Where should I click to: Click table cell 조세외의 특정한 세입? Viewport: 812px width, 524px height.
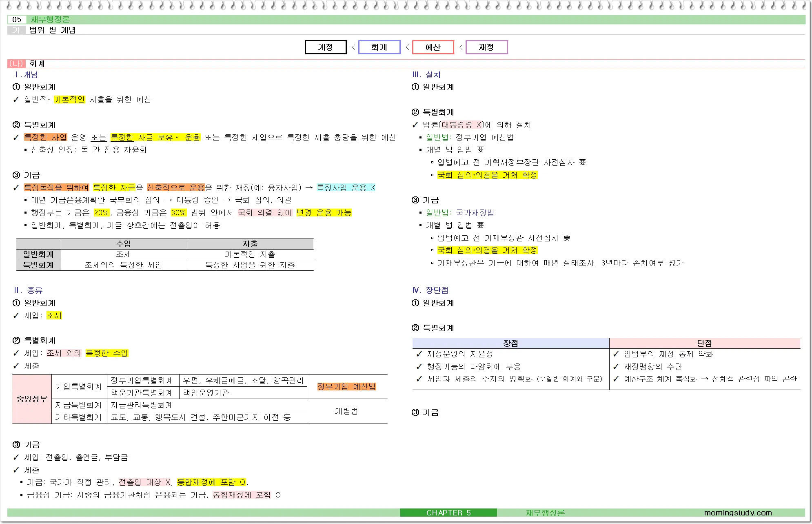coord(124,265)
